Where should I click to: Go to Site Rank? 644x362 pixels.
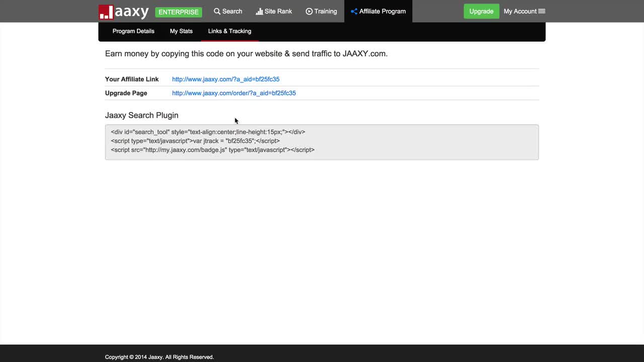(x=274, y=11)
